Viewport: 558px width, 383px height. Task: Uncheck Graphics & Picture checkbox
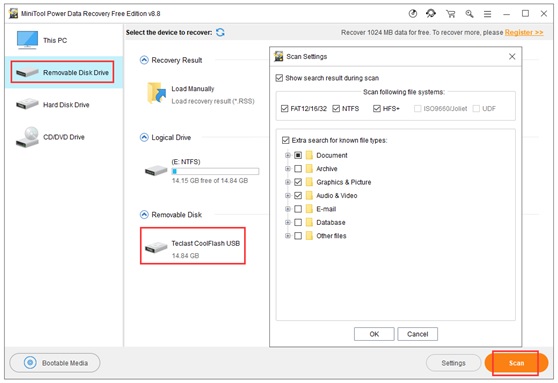(298, 182)
